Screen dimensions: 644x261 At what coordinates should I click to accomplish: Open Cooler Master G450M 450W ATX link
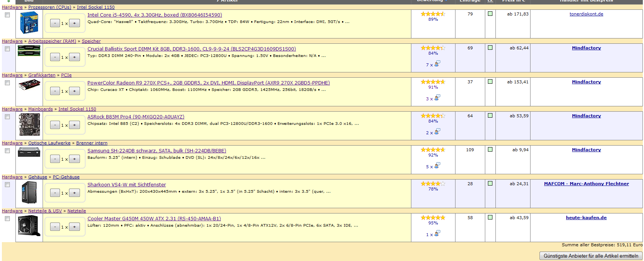click(x=154, y=219)
